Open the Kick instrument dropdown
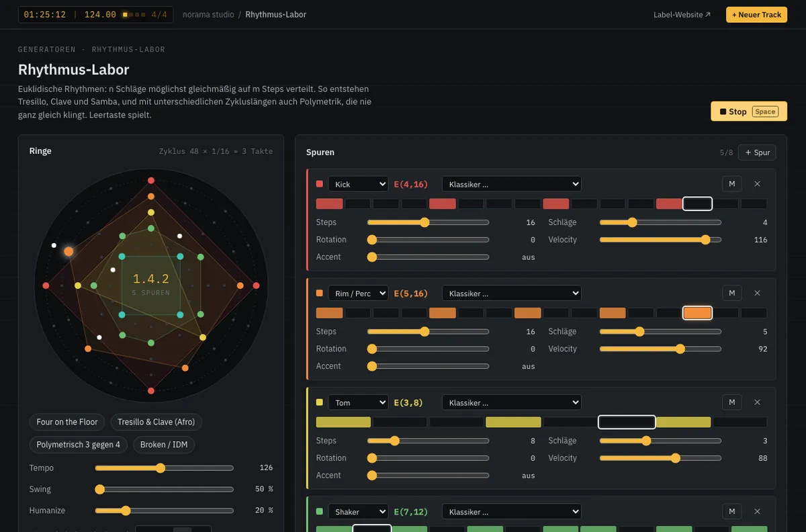Viewport: 806px width, 532px height. (x=358, y=184)
